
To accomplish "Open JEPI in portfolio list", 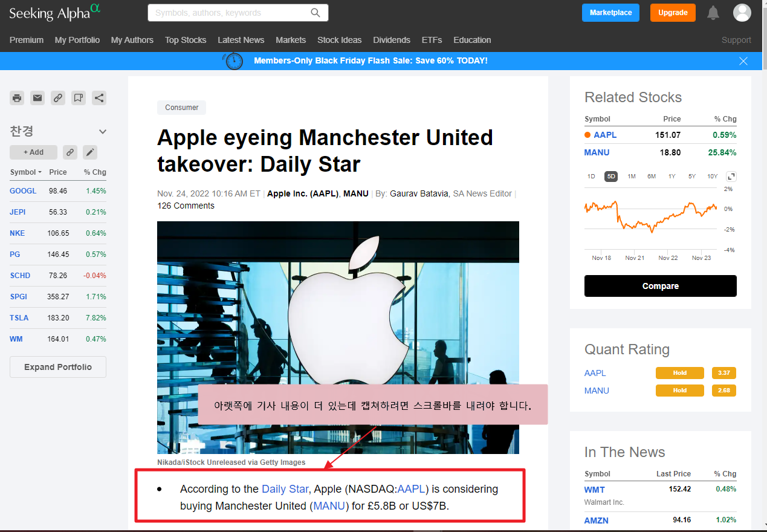I will tap(18, 212).
